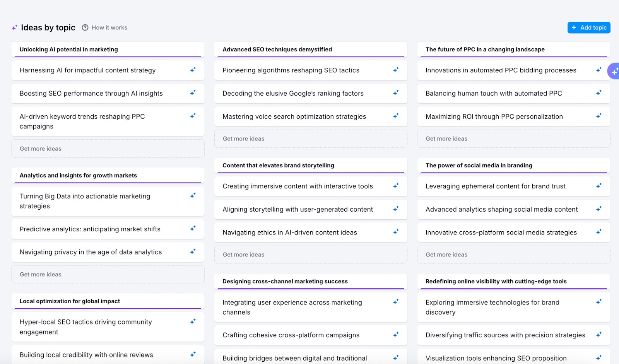This screenshot has width=619, height=364.
Task: Click sparkle icon for Hyper-local SEO tactics
Action: point(193,321)
